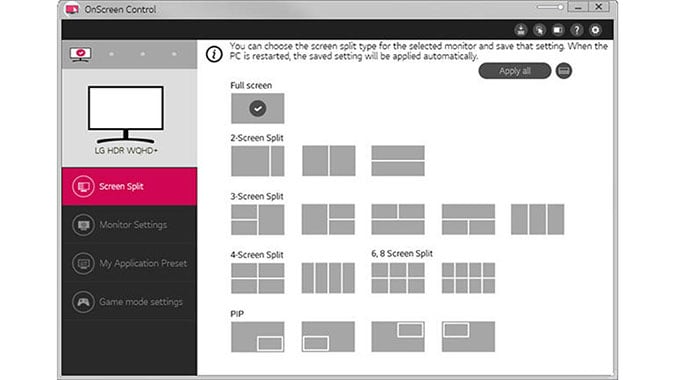
Task: Open My Application Preset section
Action: (129, 263)
